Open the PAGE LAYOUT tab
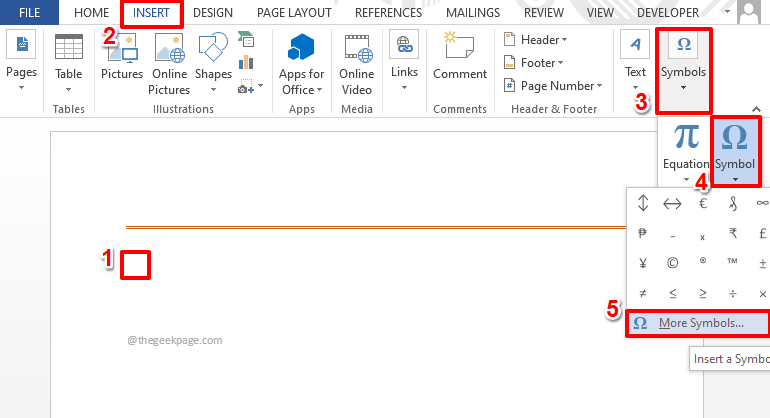Screen dimensions: 770x418 (x=294, y=13)
